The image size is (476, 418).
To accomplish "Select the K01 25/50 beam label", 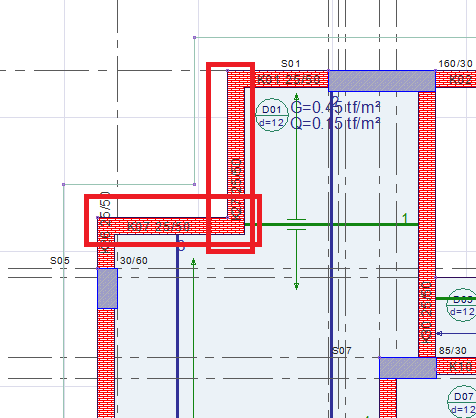I will point(289,80).
